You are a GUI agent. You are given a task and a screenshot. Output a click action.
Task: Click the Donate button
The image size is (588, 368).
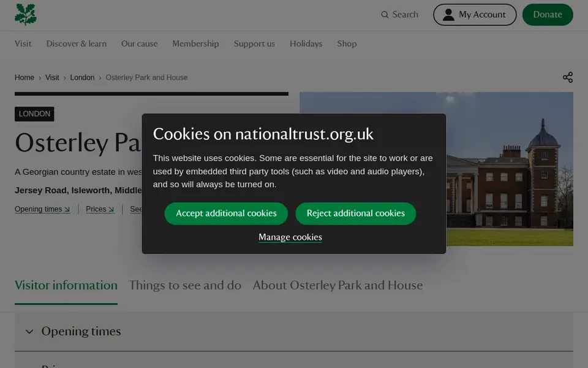pos(548,15)
